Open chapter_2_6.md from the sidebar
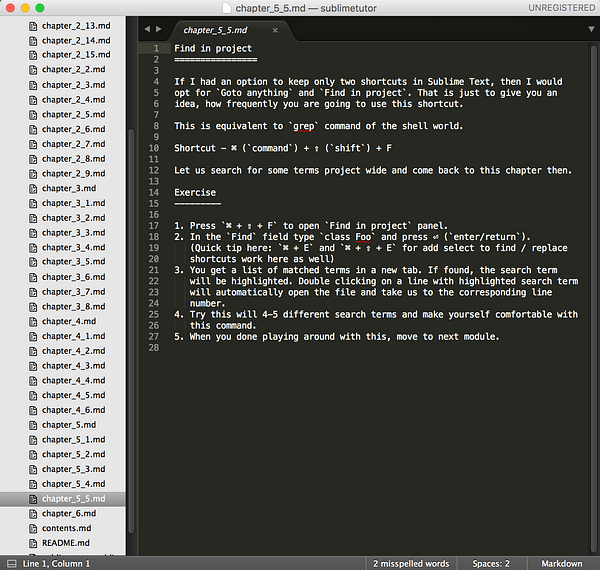This screenshot has height=570, width=600. pyautogui.click(x=73, y=129)
